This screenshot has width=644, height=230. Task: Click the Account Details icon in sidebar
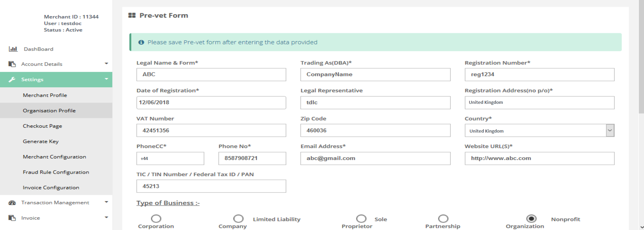12,64
